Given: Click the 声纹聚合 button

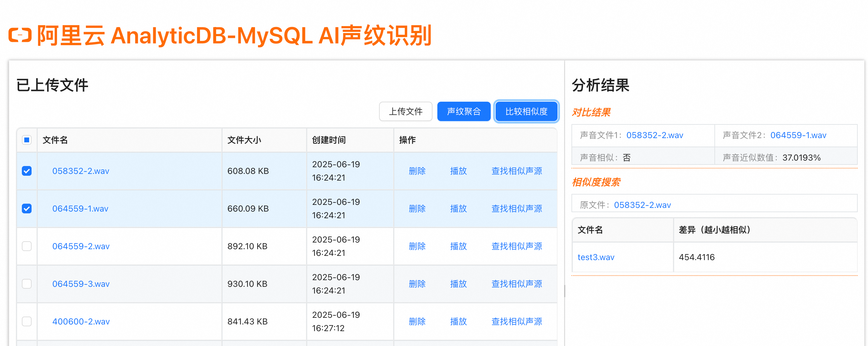Looking at the screenshot, I should pos(464,111).
